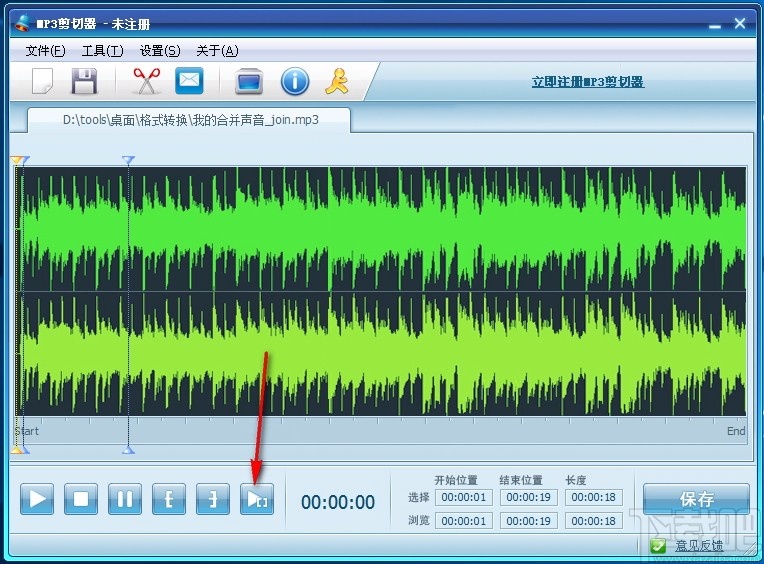Viewport: 764px width, 564px height.
Task: Click the 浏览 开始位置 field 00:00:01
Action: pyautogui.click(x=464, y=521)
